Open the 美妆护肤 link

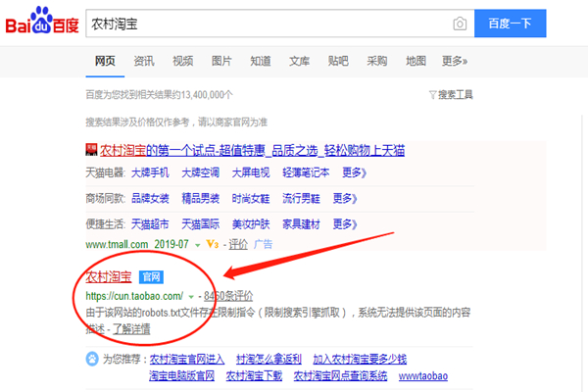pyautogui.click(x=251, y=224)
